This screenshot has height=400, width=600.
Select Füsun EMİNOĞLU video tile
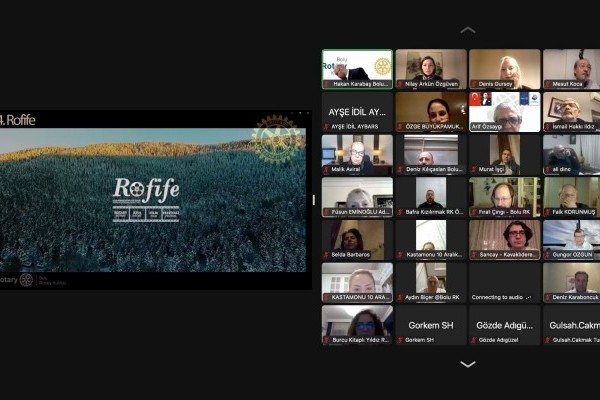coord(357,197)
